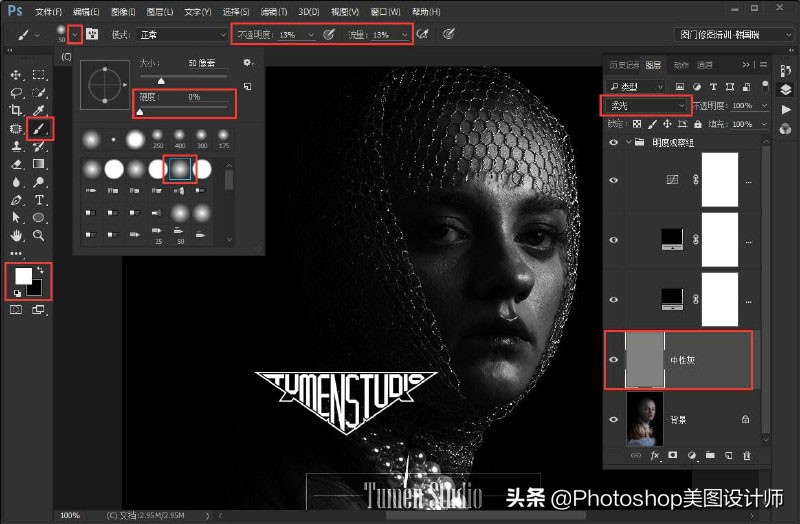Viewport: 800px width, 524px height.
Task: Hide the 中性灰 layer
Action: [x=614, y=360]
